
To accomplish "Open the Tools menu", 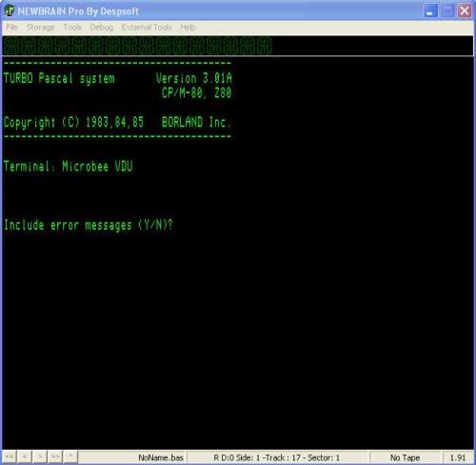I will pos(72,28).
